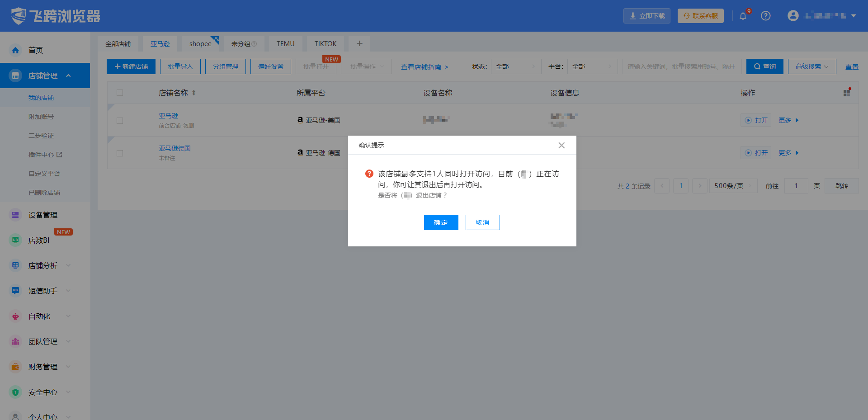Open the 平台 dropdown

(x=592, y=66)
